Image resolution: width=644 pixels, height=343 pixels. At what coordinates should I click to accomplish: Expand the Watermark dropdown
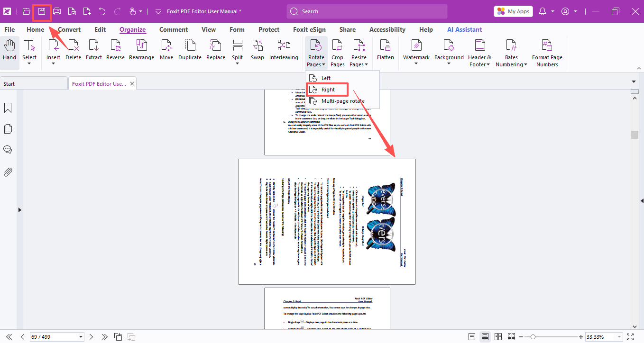point(416,64)
